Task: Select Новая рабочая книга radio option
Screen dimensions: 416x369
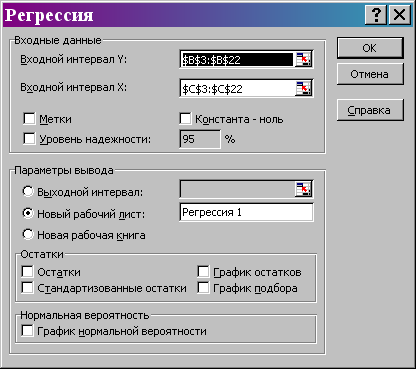Action: (x=28, y=234)
